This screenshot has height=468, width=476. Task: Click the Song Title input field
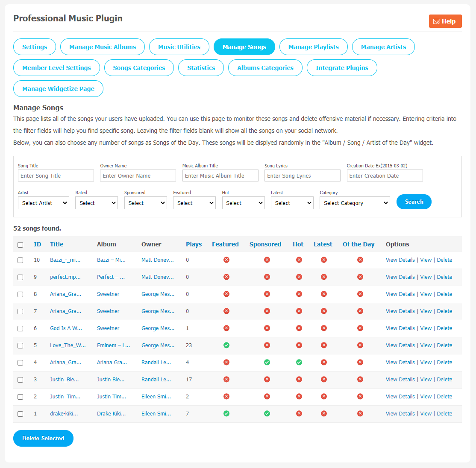[56, 175]
